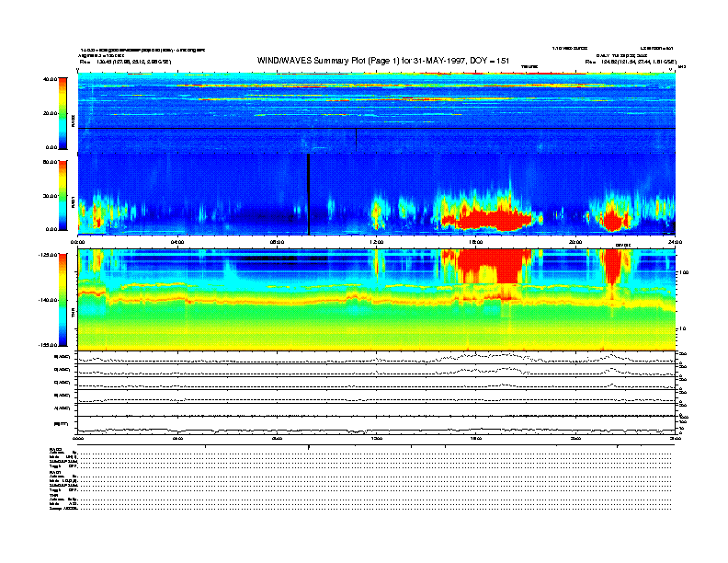The image size is (728, 563).
Task: Click the bottom magnetic field magnitude trace
Action: (377, 431)
